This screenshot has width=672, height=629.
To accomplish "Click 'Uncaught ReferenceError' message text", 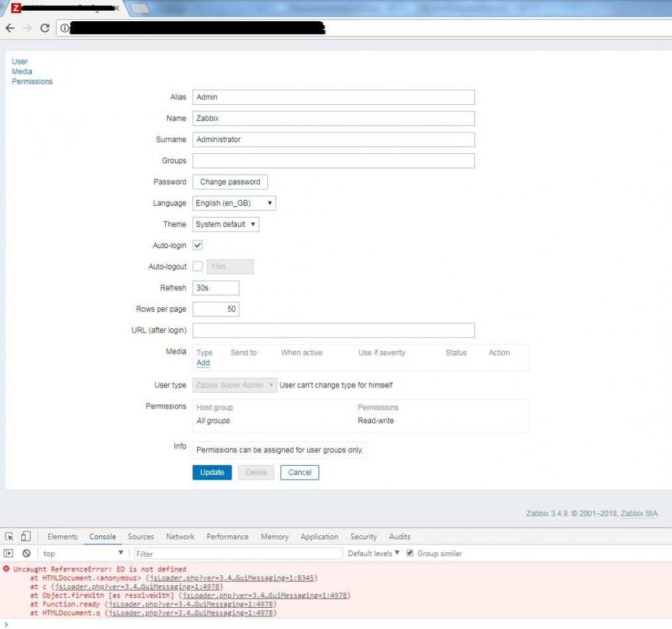I will (100, 569).
